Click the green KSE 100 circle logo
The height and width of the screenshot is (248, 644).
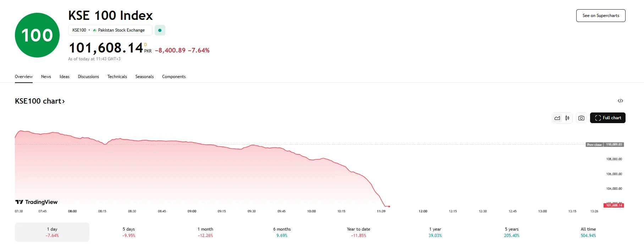tap(37, 34)
